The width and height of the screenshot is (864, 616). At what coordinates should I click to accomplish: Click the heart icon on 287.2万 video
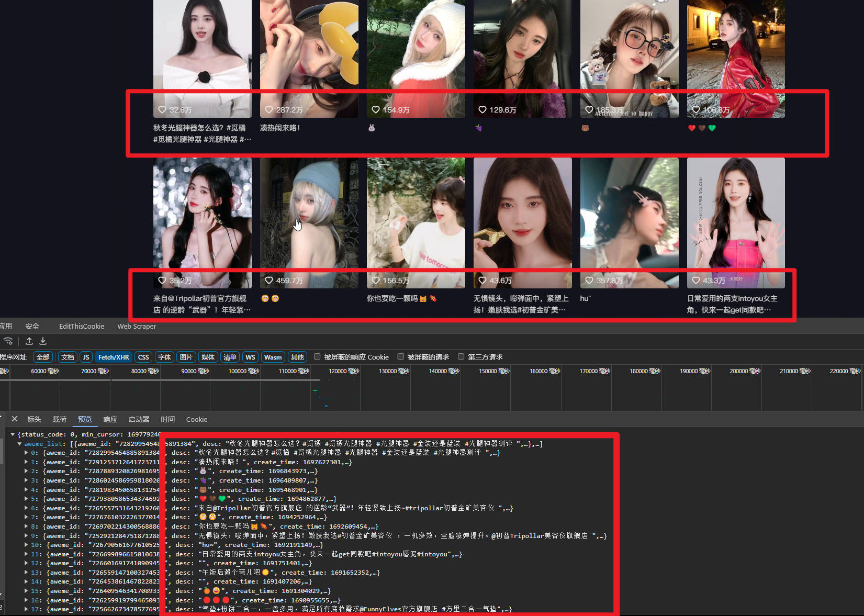pyautogui.click(x=269, y=110)
